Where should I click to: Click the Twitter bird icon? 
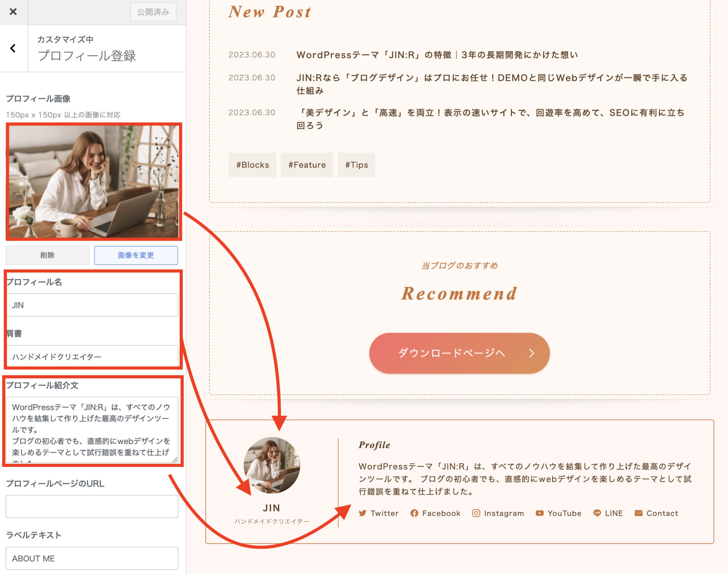pyautogui.click(x=362, y=513)
